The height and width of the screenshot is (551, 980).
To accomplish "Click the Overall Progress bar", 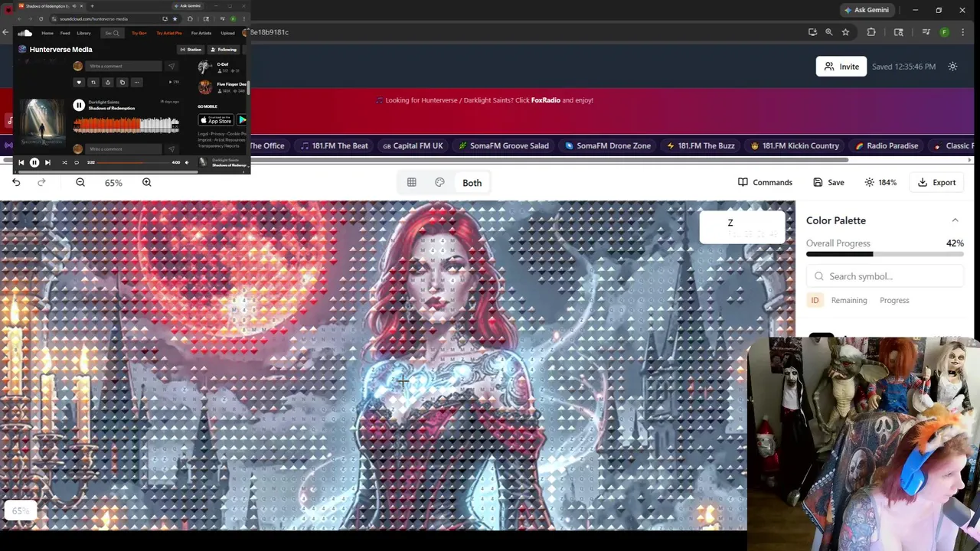I will point(885,254).
